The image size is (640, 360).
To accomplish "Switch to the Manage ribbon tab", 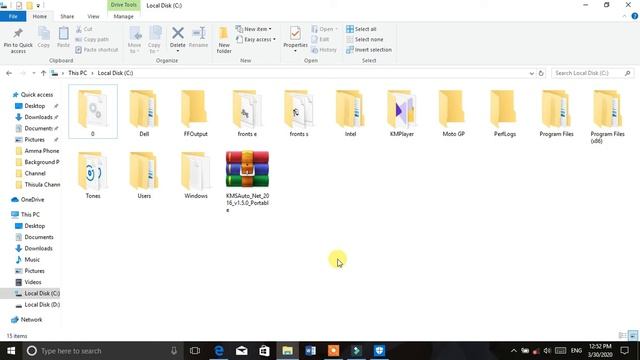I will pyautogui.click(x=123, y=16).
